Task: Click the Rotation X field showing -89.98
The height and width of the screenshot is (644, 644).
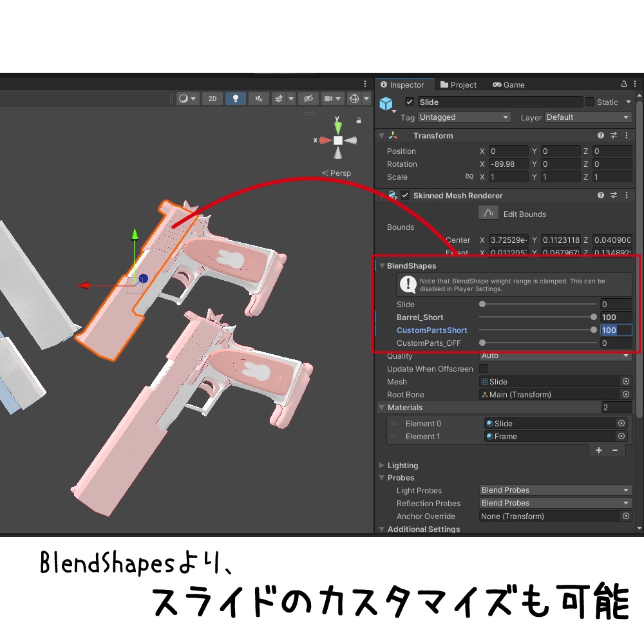Action: 508,164
